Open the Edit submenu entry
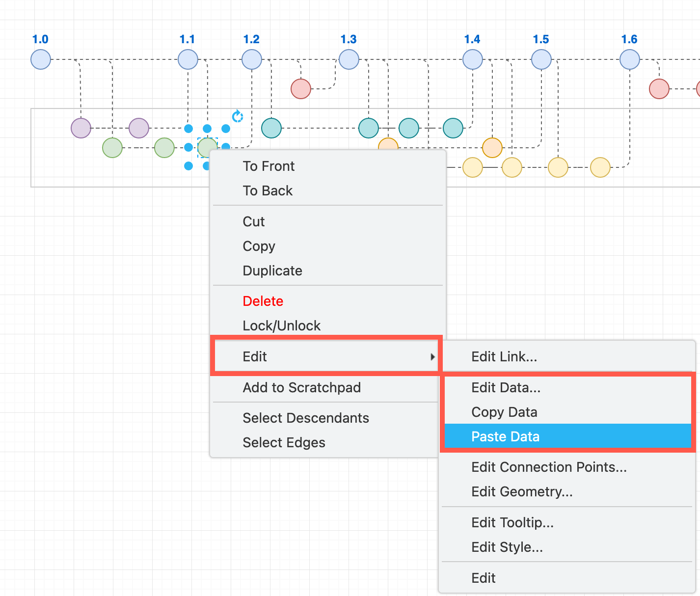The width and height of the screenshot is (700, 596). coord(255,356)
